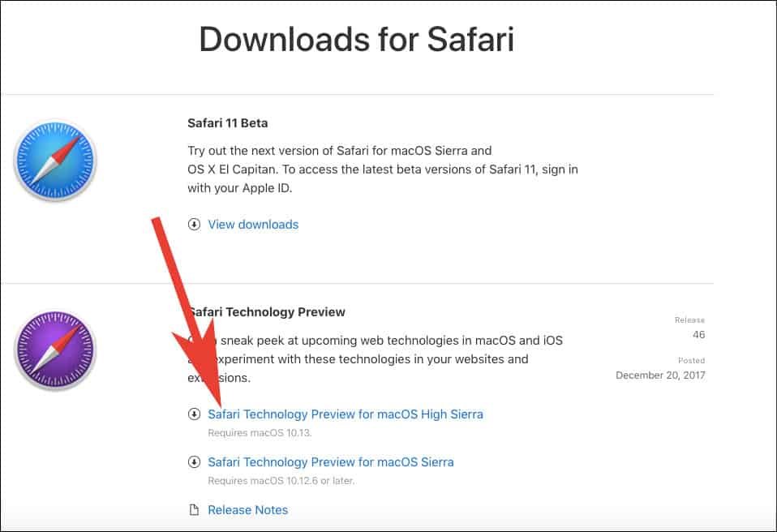
Task: Download Safari Technology Preview for macOS High Sierra
Action: pyautogui.click(x=345, y=414)
